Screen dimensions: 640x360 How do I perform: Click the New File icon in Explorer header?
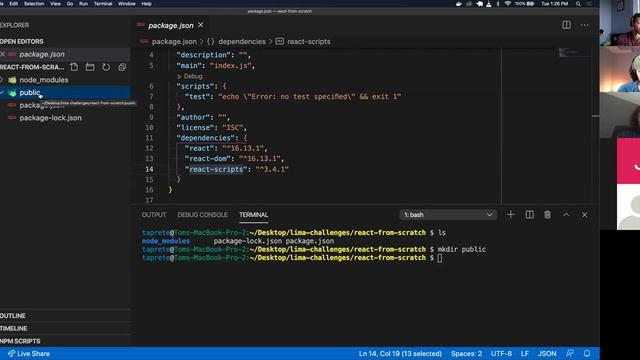(74, 67)
